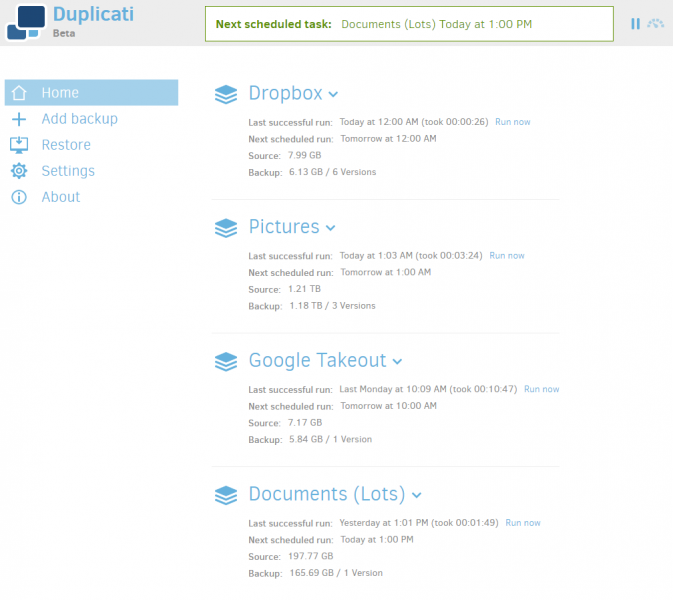Click 'Documents (Lots) Today at 1:00 PM' text
The height and width of the screenshot is (600, 673).
point(437,24)
